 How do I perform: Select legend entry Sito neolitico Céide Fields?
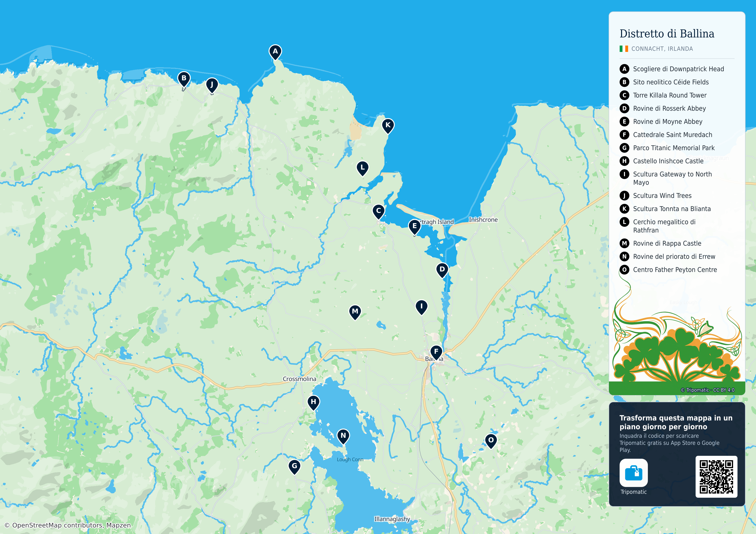[664, 82]
